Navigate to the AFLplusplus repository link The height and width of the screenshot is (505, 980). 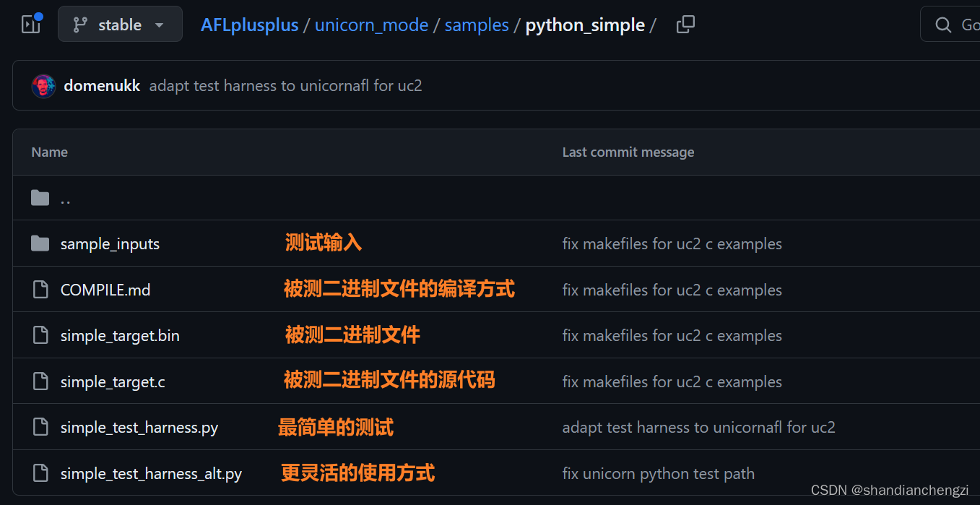coord(249,24)
